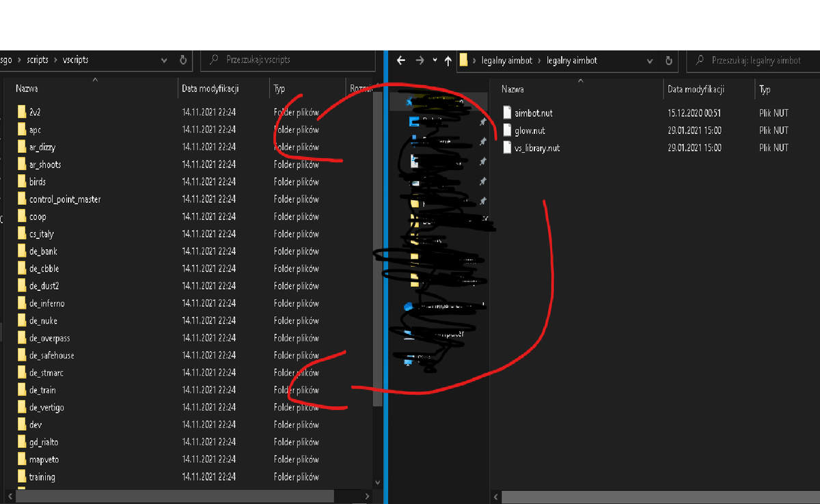Image resolution: width=820 pixels, height=504 pixels.
Task: Open recent locations dropdown arrow
Action: 435,60
